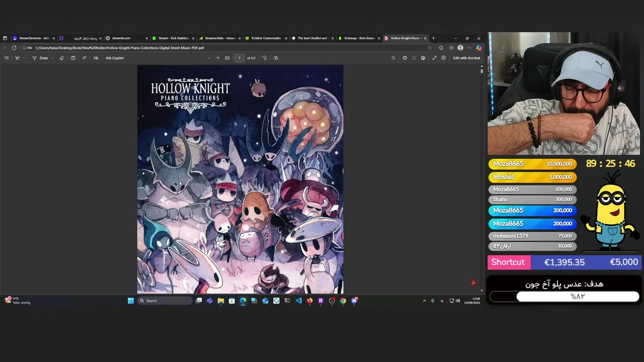Image resolution: width=644 pixels, height=362 pixels.
Task: Open Firefox from taskbar
Action: pyautogui.click(x=309, y=301)
